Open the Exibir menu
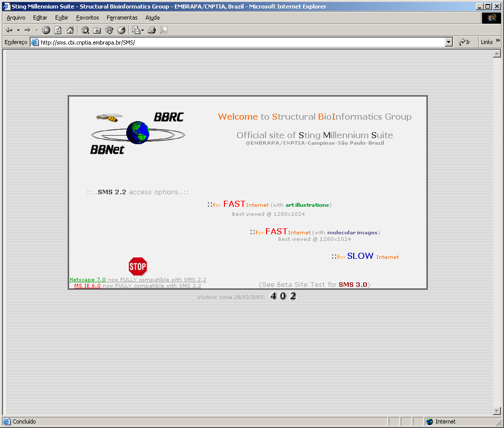Viewport: 504px width, 428px height. 62,18
